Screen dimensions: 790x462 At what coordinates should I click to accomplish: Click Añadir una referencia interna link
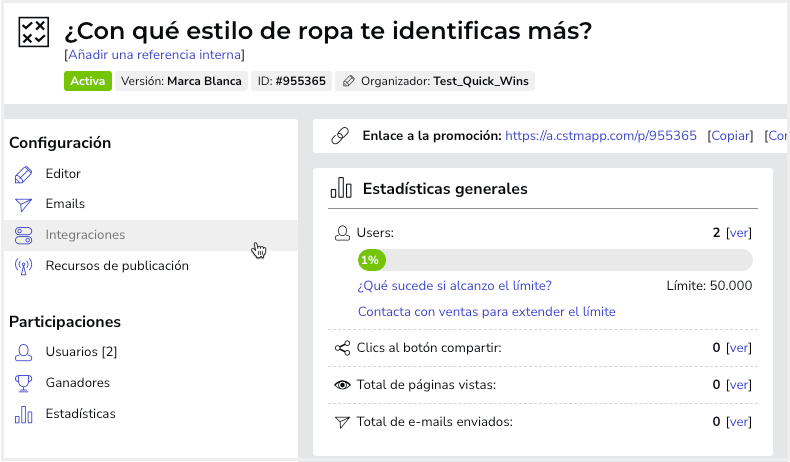tap(154, 54)
